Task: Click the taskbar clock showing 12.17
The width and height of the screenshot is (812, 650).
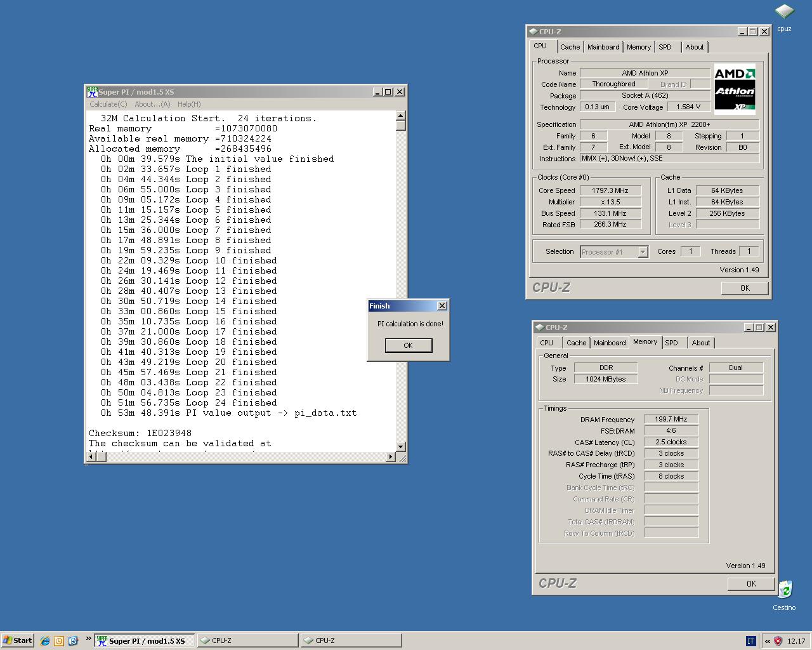Action: (796, 641)
